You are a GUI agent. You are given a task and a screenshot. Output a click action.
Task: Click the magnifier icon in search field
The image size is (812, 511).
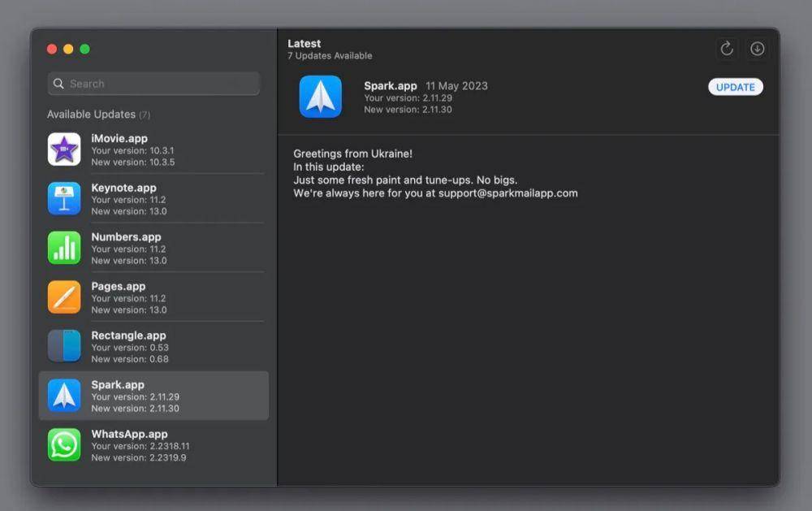[x=58, y=84]
